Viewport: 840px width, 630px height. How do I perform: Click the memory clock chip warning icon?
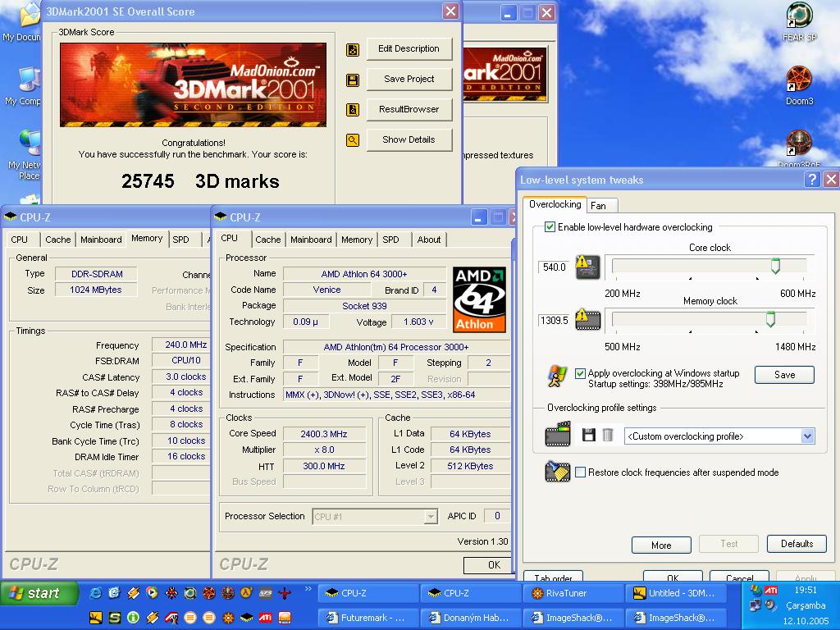click(587, 320)
